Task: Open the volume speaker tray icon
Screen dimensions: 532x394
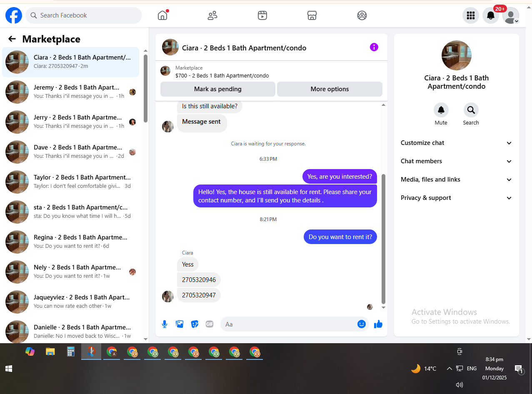Action: (460, 385)
